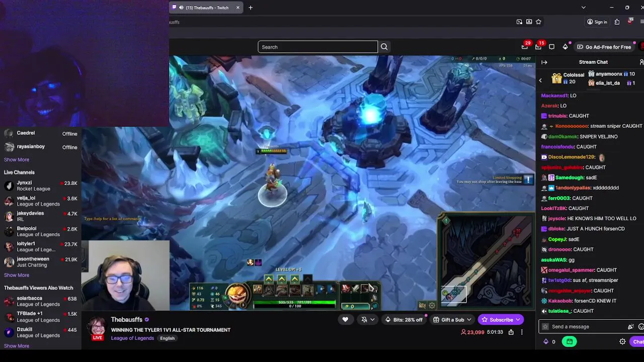
Task: Select the Thebausffs Twitch browser tab
Action: tap(207, 8)
